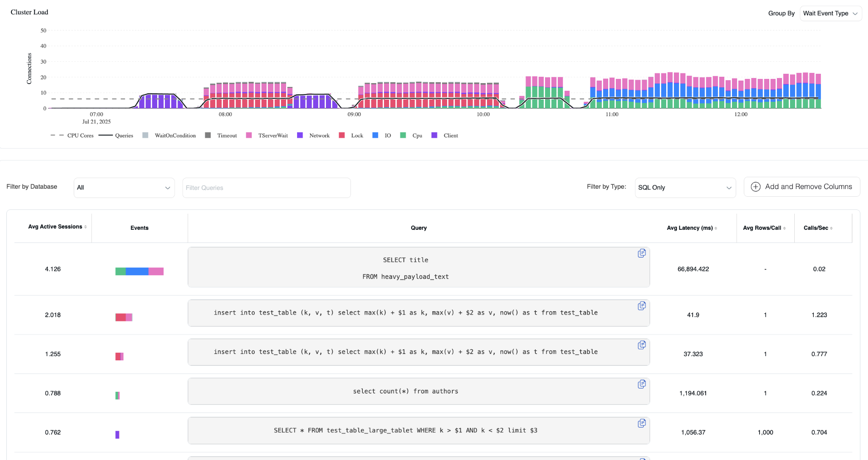This screenshot has width=868, height=460.
Task: Sort by Avg Active Sessions arrows
Action: tap(86, 227)
